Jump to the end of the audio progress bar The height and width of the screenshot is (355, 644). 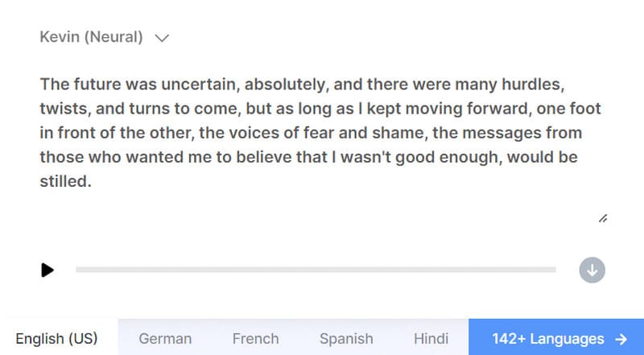[x=554, y=270]
